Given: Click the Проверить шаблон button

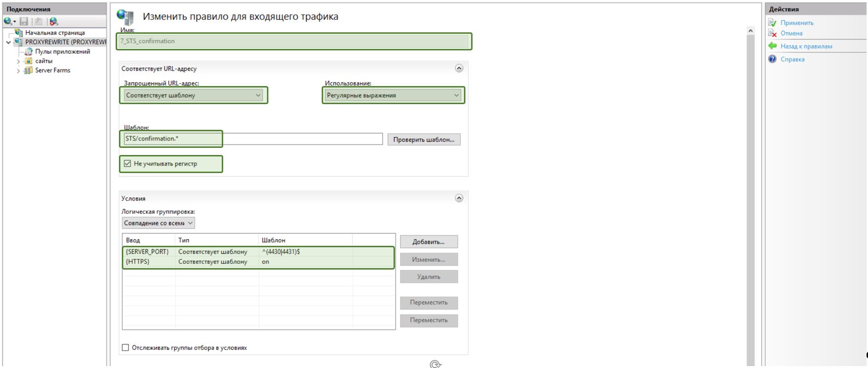Looking at the screenshot, I should pos(424,139).
